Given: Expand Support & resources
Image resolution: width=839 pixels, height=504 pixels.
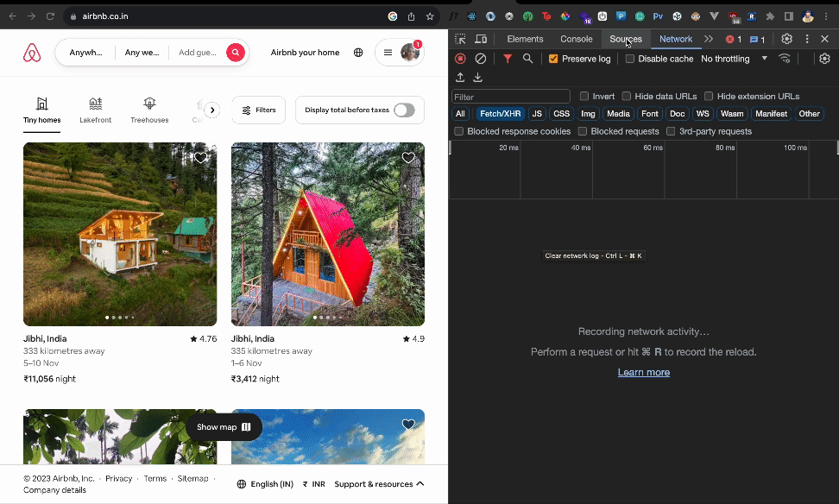Looking at the screenshot, I should tap(380, 484).
